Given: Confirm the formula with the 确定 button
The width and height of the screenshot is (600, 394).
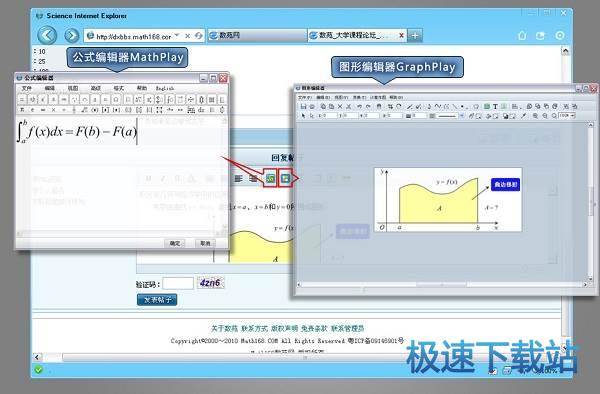Looking at the screenshot, I should pyautogui.click(x=175, y=243).
